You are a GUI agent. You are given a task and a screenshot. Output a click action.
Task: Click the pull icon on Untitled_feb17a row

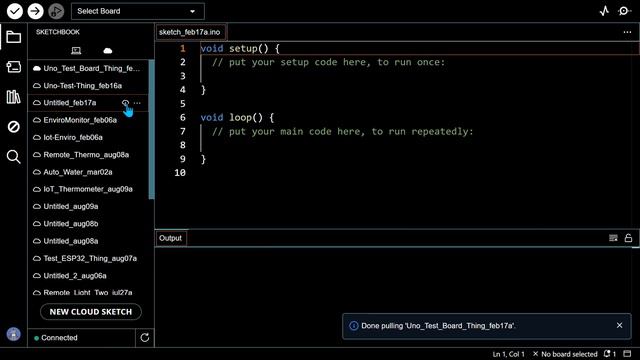[125, 103]
